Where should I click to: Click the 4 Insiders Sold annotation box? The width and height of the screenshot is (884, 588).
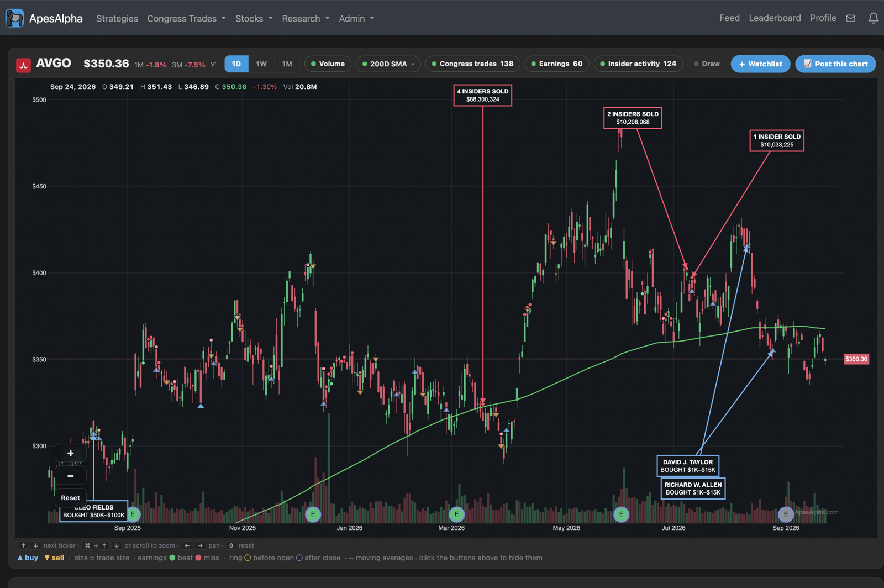pyautogui.click(x=482, y=95)
